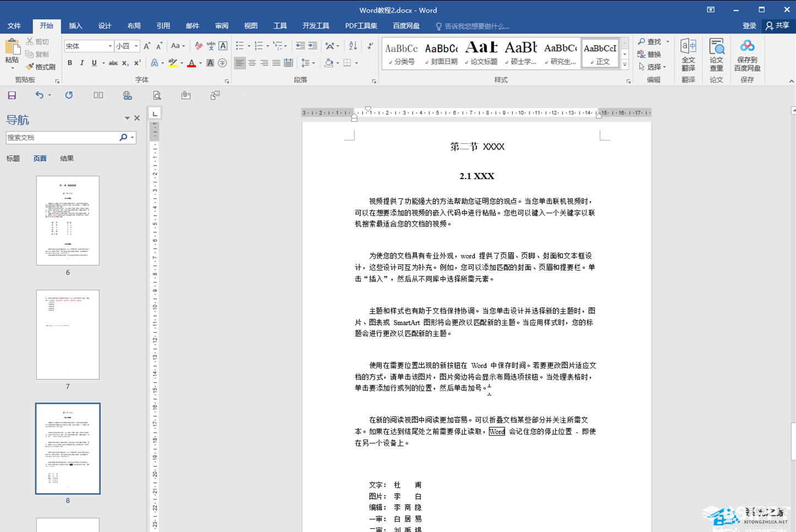Click the paragraph shading paint bucket
The width and height of the screenshot is (796, 532).
point(328,63)
